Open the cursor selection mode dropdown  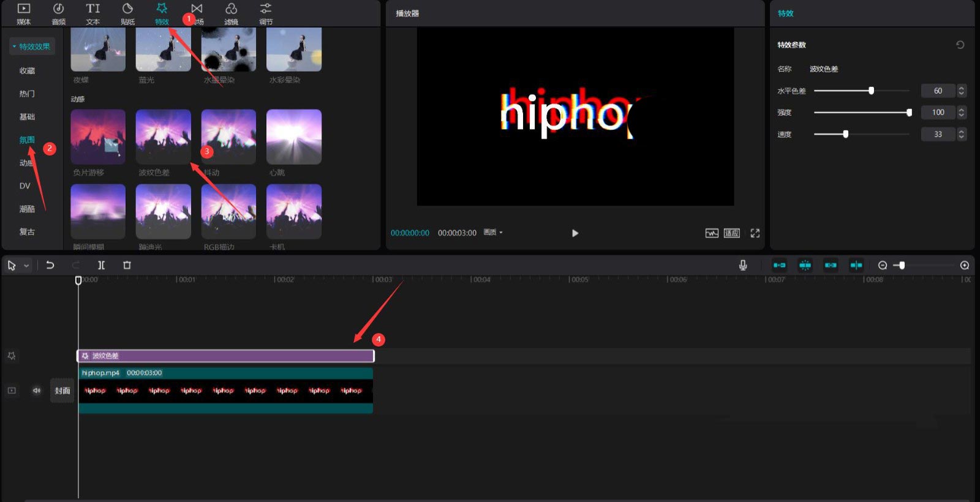click(26, 266)
